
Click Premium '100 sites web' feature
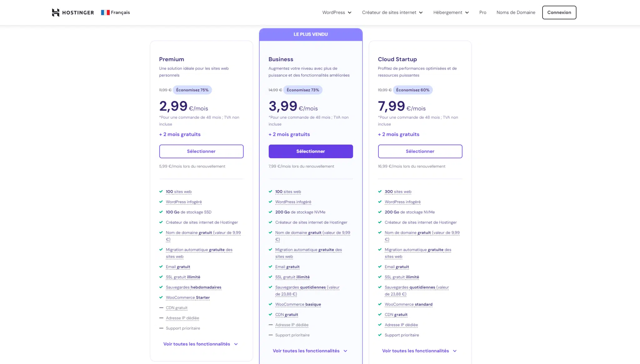179,192
